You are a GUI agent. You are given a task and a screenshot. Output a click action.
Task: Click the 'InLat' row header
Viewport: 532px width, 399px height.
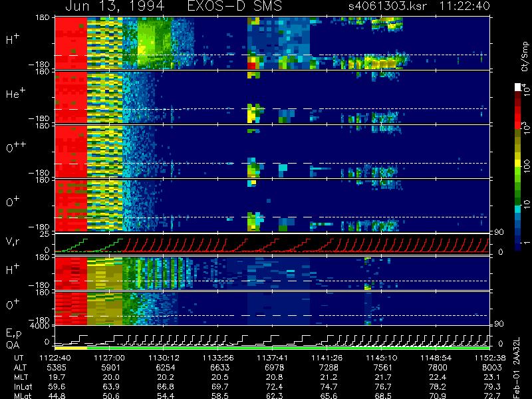[23, 386]
